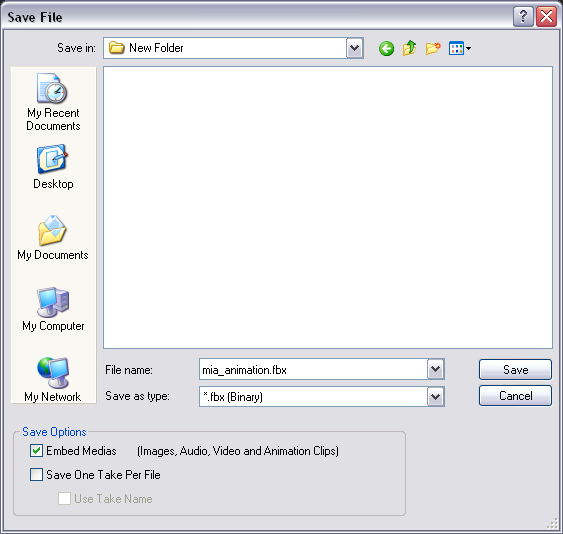Go to Desktop location
Screen dimensions: 563x534
[x=53, y=167]
